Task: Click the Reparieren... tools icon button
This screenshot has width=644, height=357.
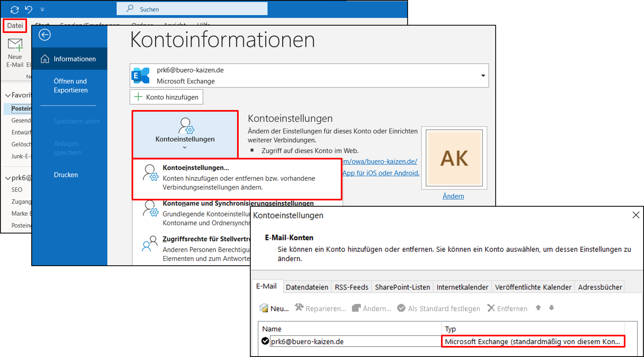Action: [x=320, y=308]
